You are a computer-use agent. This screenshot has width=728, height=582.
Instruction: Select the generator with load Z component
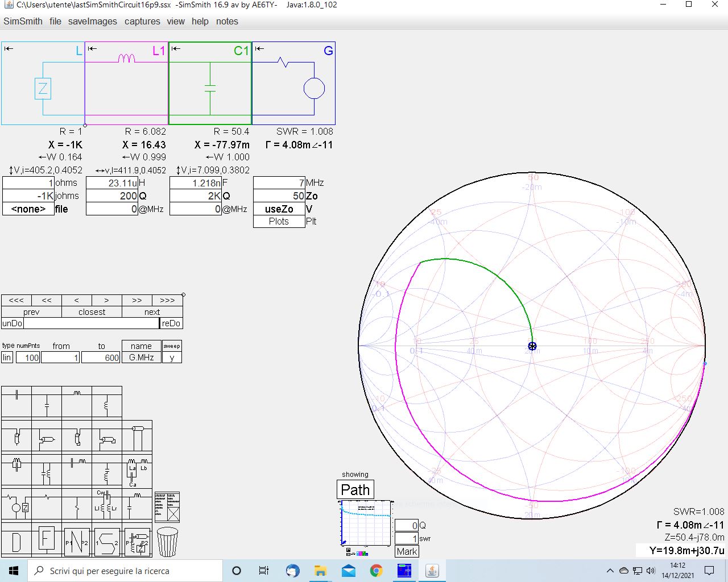pos(16,504)
